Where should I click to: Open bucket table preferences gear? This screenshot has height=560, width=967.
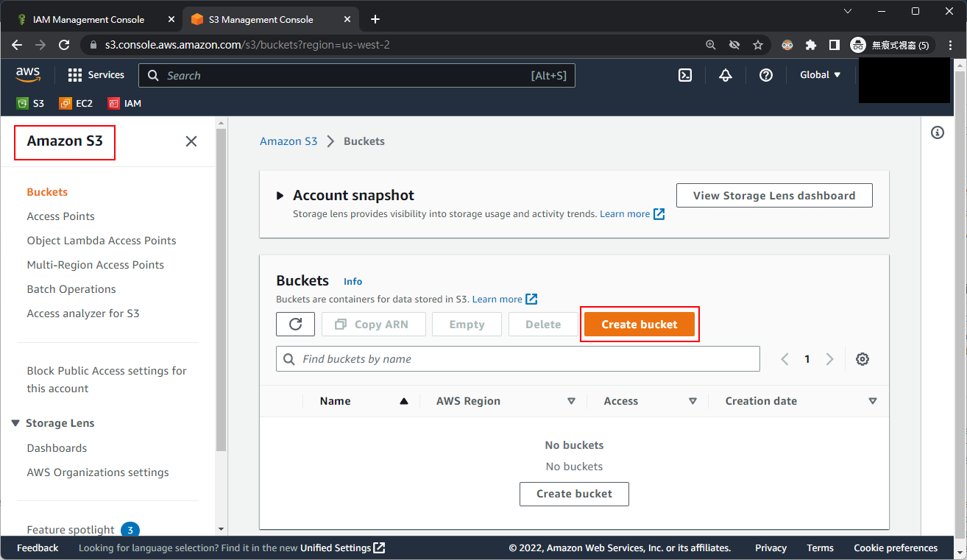862,359
